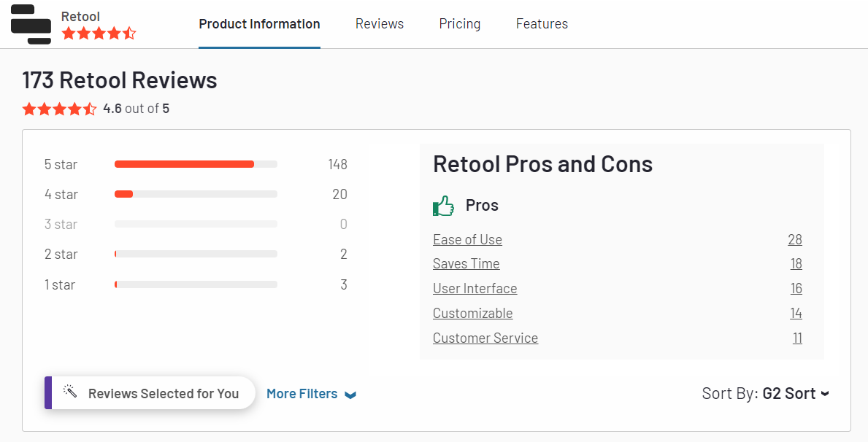This screenshot has height=442, width=868.
Task: Click the Saves Time pros link
Action: pos(466,264)
